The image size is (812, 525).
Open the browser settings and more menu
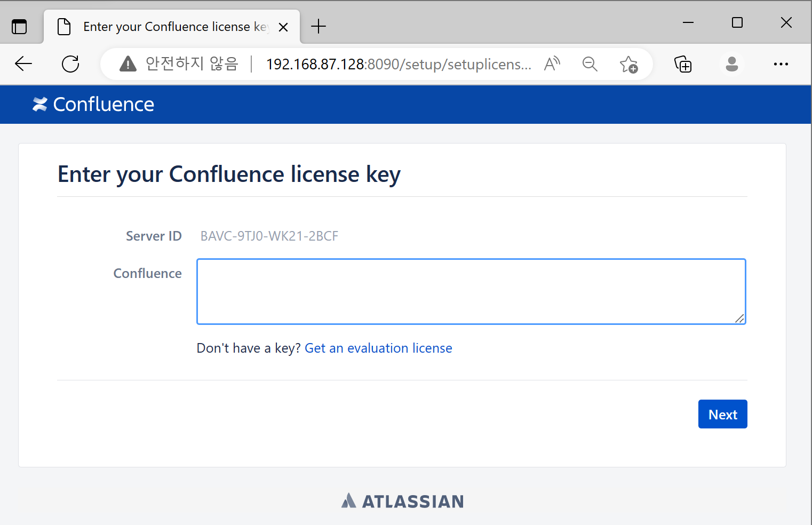tap(781, 64)
